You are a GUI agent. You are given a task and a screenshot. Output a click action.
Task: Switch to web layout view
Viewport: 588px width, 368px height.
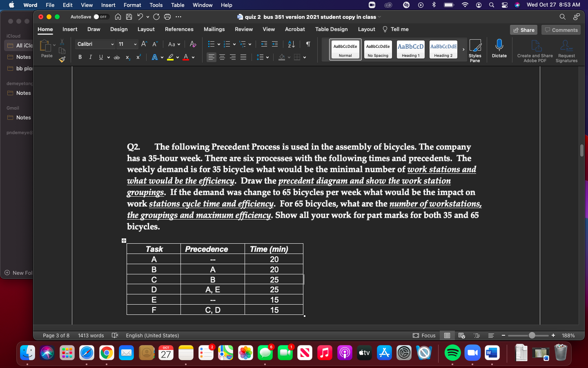[x=461, y=335]
